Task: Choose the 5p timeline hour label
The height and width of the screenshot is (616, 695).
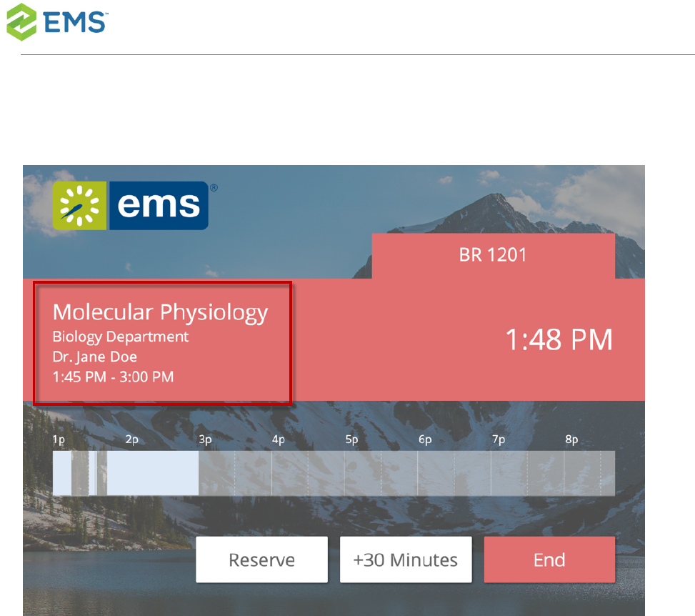Action: point(351,439)
